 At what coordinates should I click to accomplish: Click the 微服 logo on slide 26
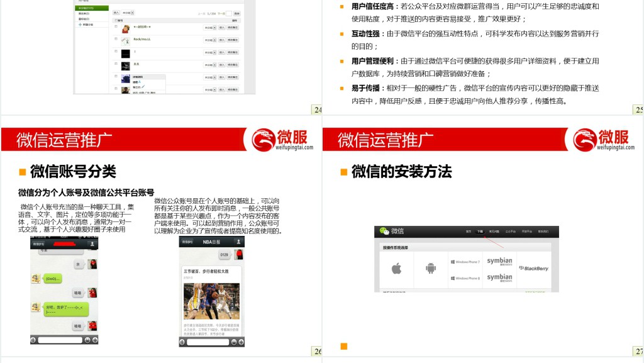(x=283, y=140)
